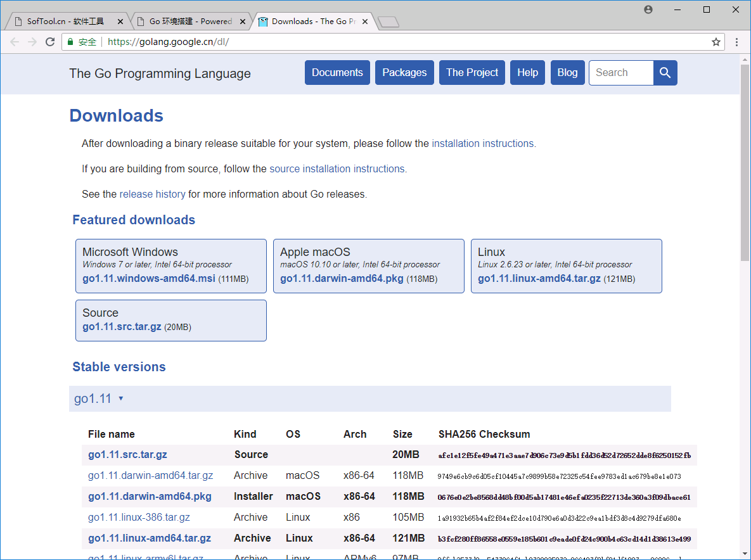The width and height of the screenshot is (751, 560).
Task: Click the Apple macOS card title
Action: (315, 252)
